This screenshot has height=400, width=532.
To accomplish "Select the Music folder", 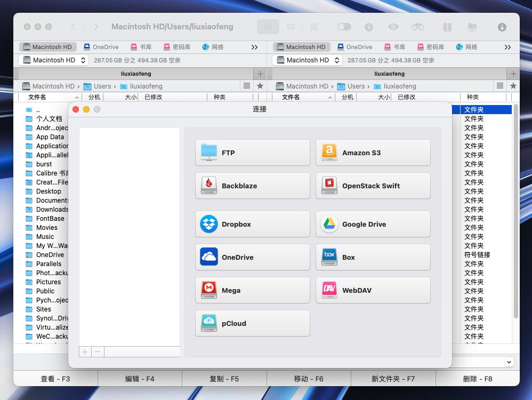I will coord(45,237).
